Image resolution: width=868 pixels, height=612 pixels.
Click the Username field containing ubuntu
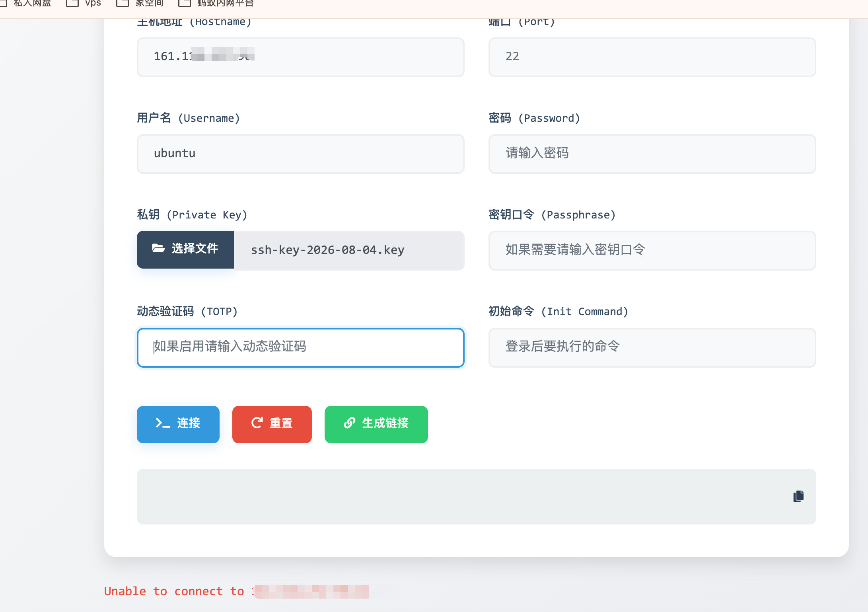300,154
